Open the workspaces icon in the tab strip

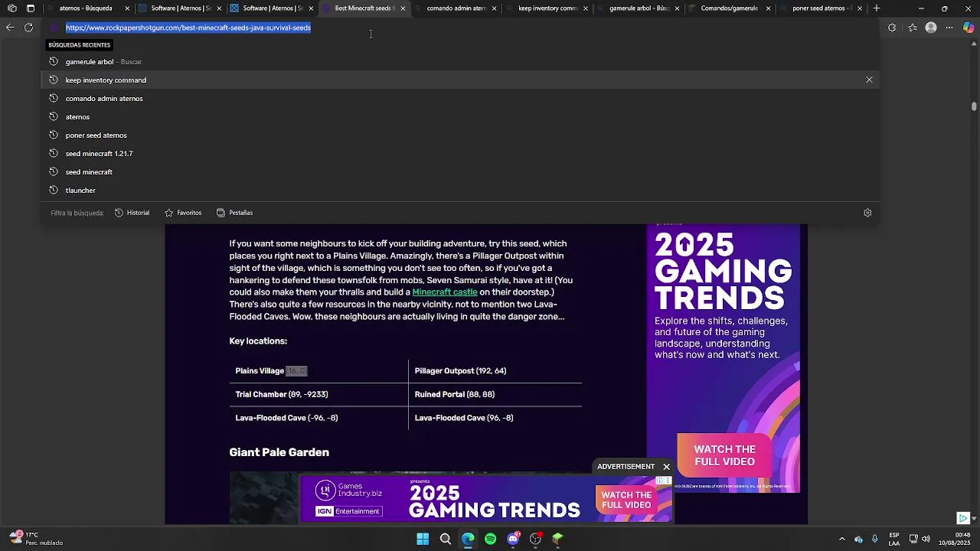(12, 8)
